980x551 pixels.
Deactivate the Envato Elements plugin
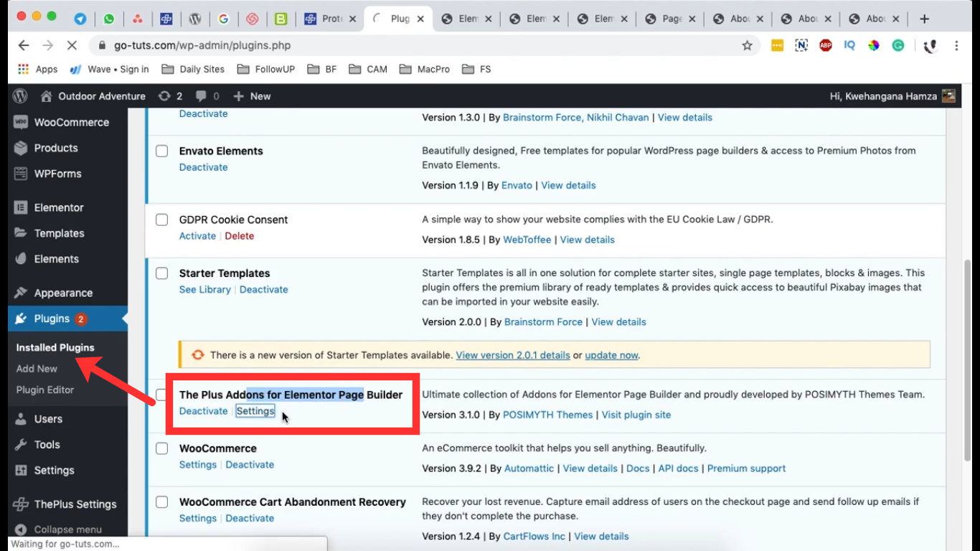(x=203, y=167)
